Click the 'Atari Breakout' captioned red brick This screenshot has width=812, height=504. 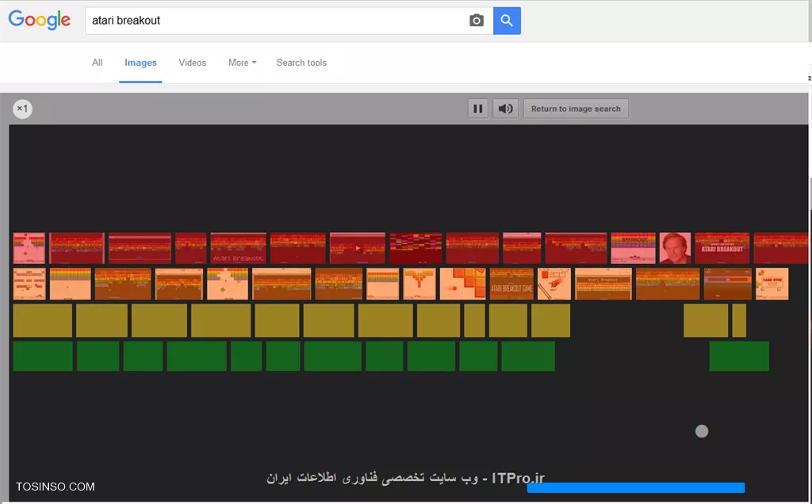tap(238, 248)
